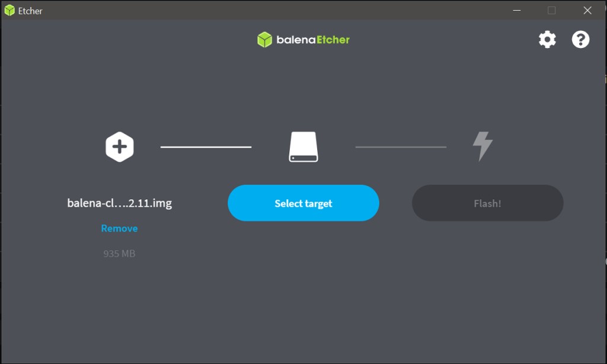Remove the selected image via the Remove link
Screen dimensions: 607x364
click(x=119, y=228)
